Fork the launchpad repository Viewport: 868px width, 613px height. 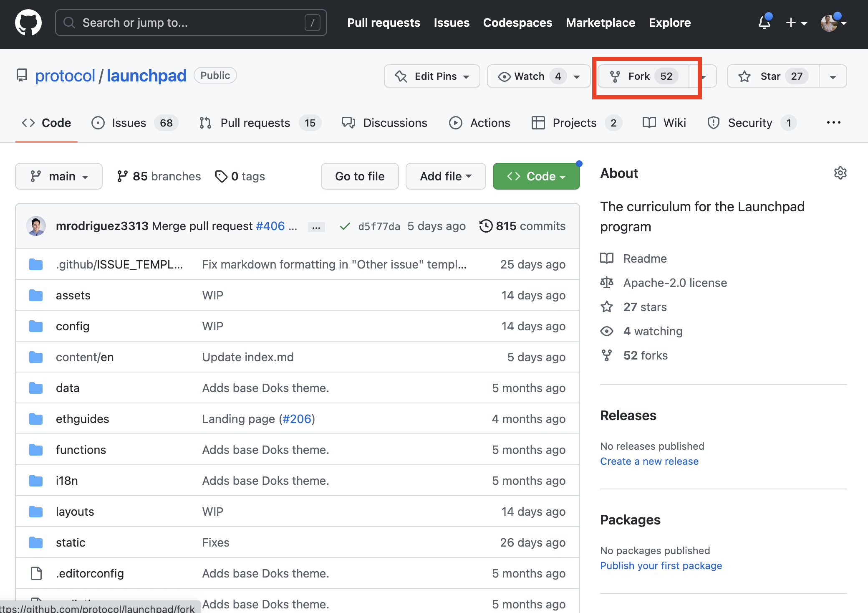[x=643, y=76]
